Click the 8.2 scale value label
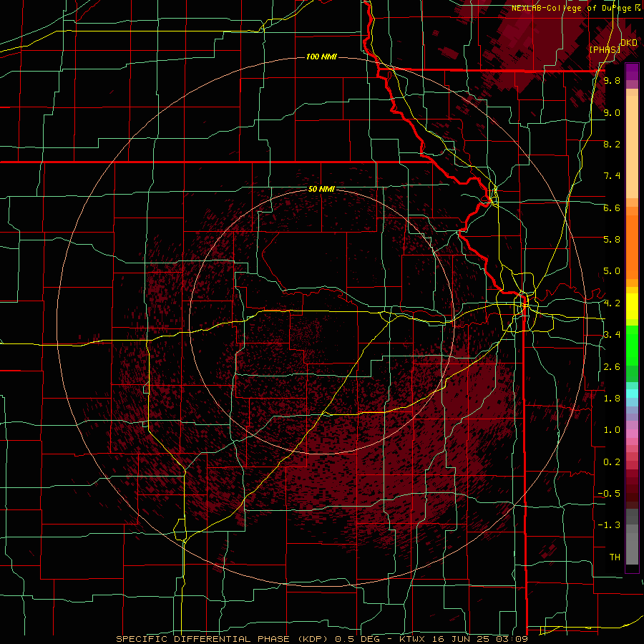This screenshot has height=644, width=644. pyautogui.click(x=612, y=144)
